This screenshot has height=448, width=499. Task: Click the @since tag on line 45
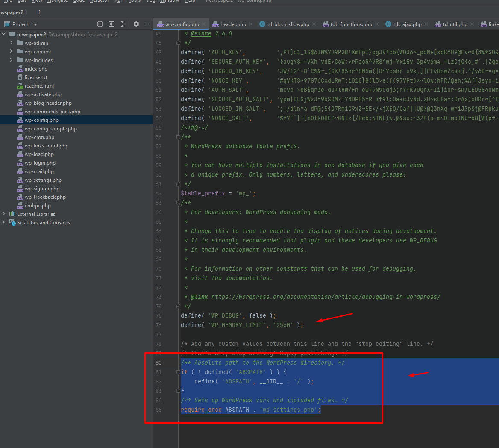(x=201, y=33)
